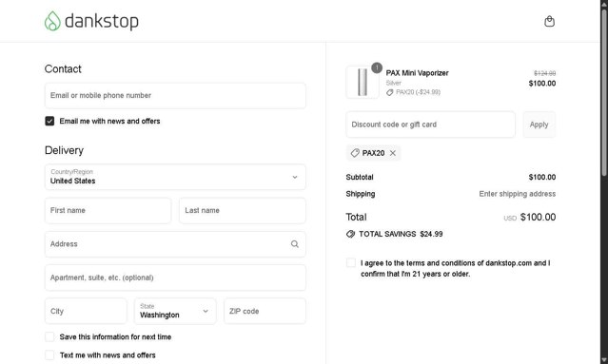Image resolution: width=608 pixels, height=364 pixels.
Task: Click the Total Savings tag icon
Action: (x=350, y=234)
